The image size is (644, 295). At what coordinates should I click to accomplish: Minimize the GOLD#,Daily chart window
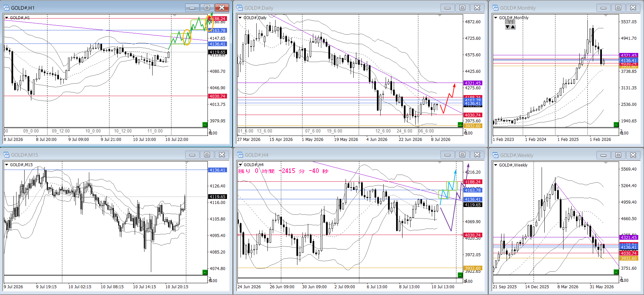[x=447, y=8]
